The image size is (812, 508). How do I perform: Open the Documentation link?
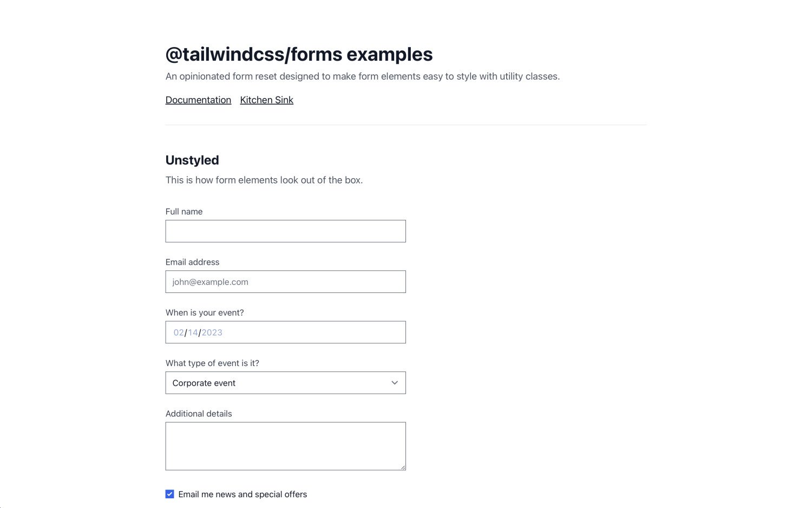pyautogui.click(x=198, y=100)
